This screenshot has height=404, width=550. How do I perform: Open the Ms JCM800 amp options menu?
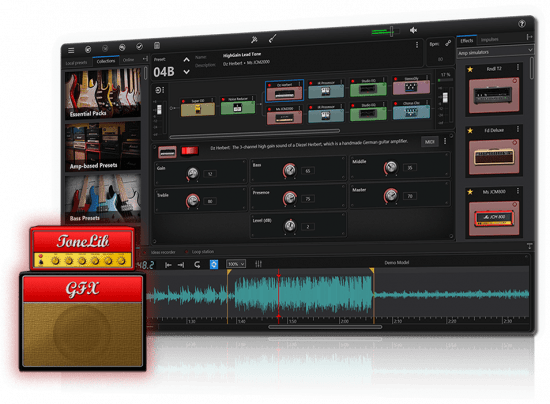point(518,191)
